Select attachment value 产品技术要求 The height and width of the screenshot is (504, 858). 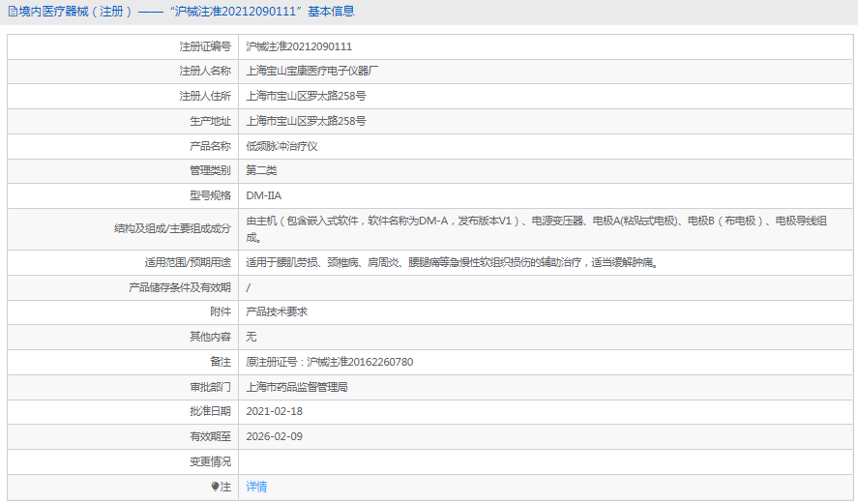click(x=277, y=311)
